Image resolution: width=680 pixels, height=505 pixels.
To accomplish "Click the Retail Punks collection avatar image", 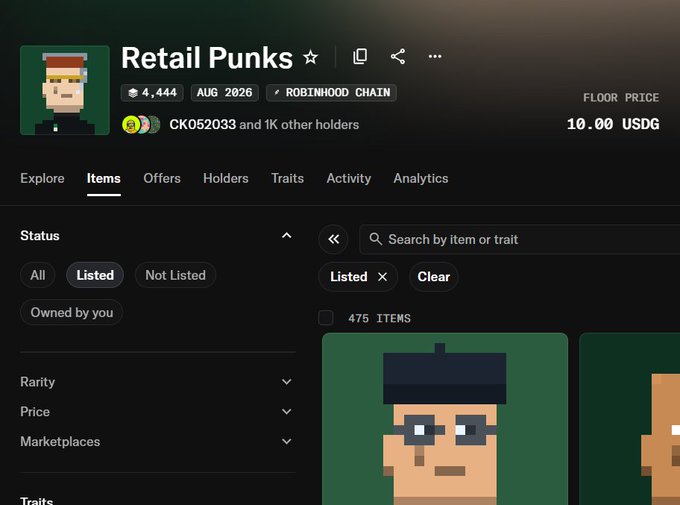I will pyautogui.click(x=65, y=90).
